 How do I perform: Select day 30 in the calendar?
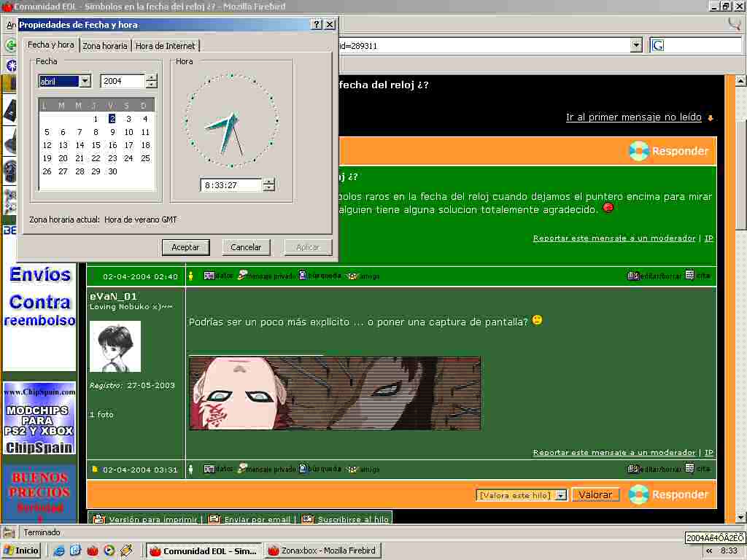[112, 171]
